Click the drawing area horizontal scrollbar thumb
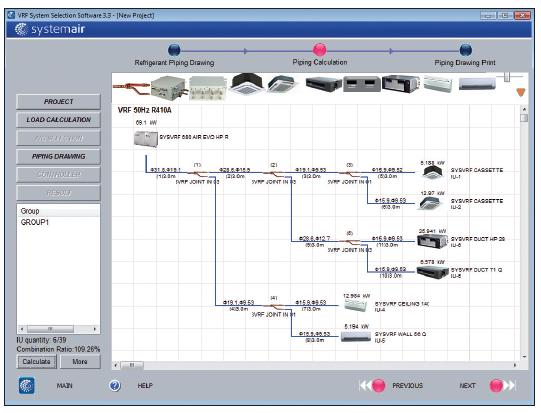This screenshot has height=413, width=541. click(132, 365)
